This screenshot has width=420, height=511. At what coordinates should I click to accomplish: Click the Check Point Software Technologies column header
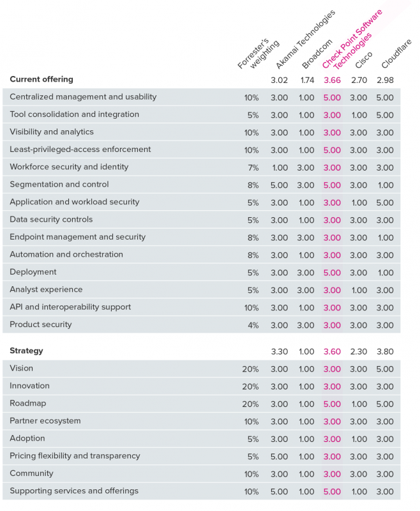pyautogui.click(x=352, y=40)
